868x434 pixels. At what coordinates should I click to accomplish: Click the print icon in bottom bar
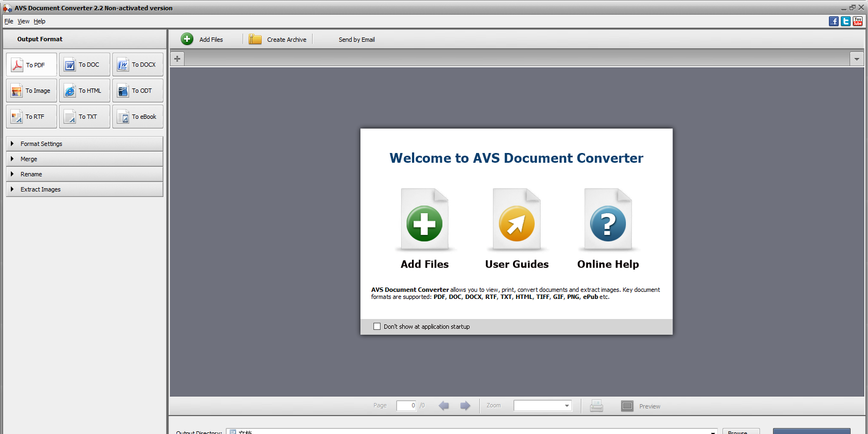pyautogui.click(x=597, y=406)
